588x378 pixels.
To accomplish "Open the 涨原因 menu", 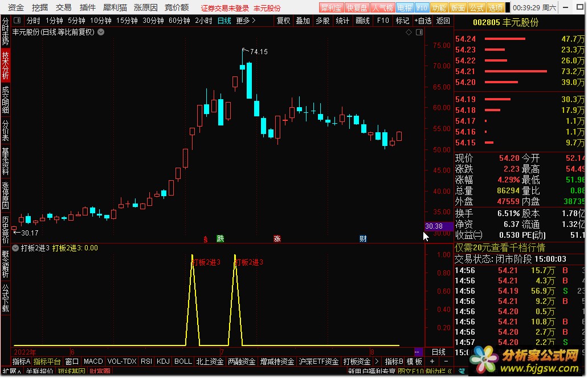I will tap(145, 7).
